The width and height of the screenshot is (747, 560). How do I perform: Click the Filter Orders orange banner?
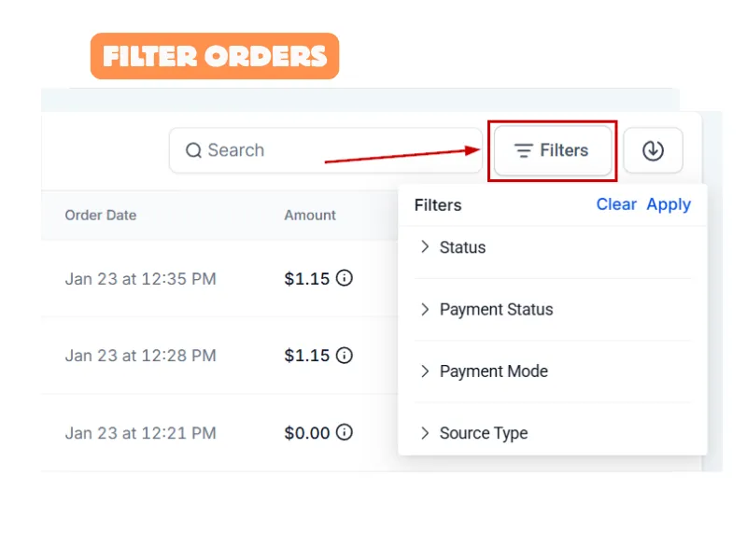tap(215, 56)
